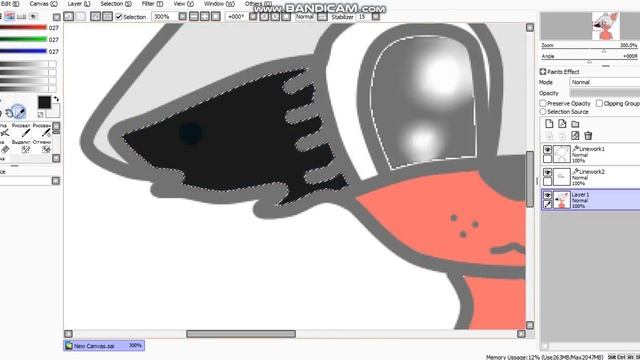
Task: Swap foreground and background colors arrow
Action: [x=56, y=99]
